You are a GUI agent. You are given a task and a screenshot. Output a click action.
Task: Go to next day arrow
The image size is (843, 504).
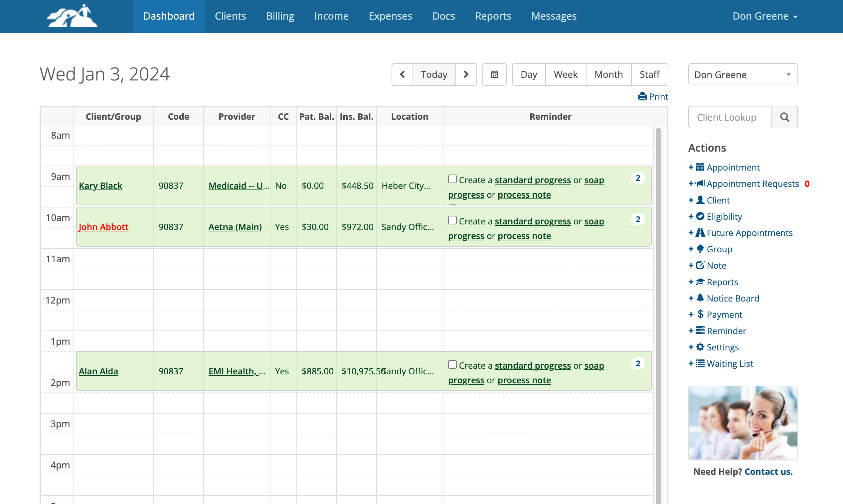(x=466, y=74)
